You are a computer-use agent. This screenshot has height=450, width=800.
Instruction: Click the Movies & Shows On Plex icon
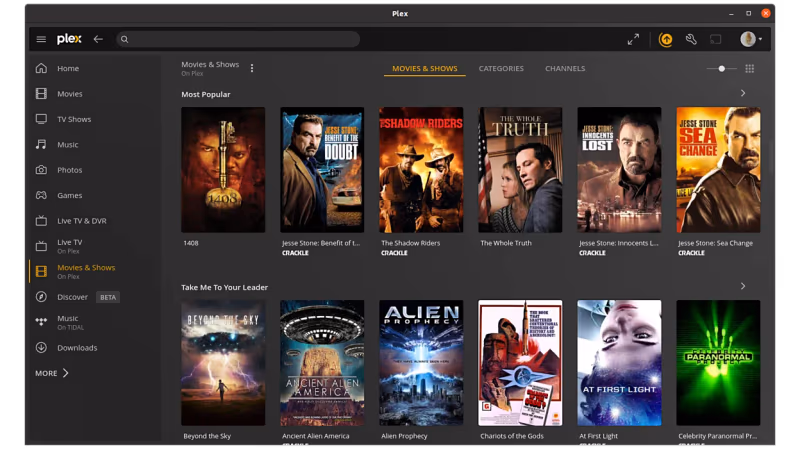pyautogui.click(x=41, y=271)
